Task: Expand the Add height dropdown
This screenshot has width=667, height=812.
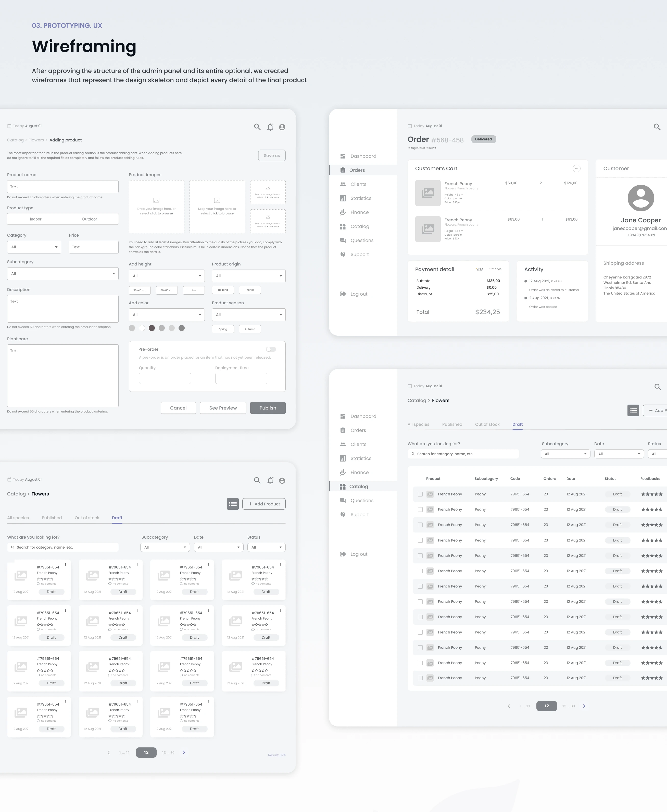Action: click(167, 276)
